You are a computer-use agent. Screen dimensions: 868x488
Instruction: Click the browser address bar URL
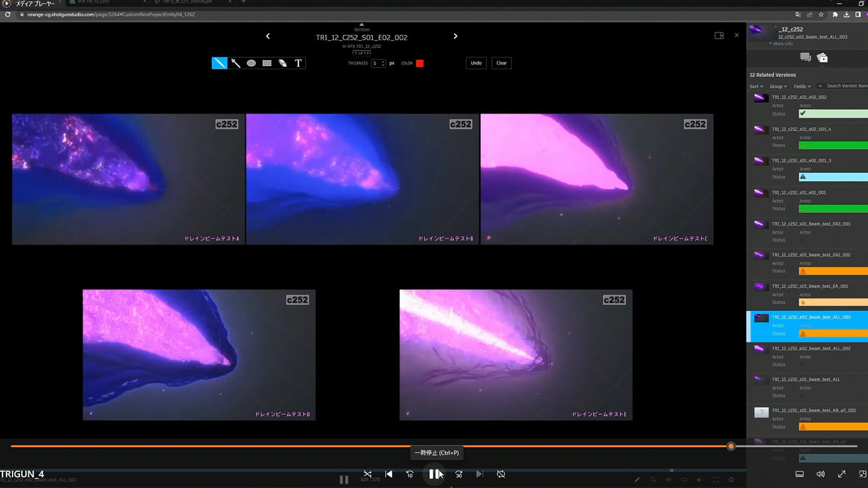112,14
